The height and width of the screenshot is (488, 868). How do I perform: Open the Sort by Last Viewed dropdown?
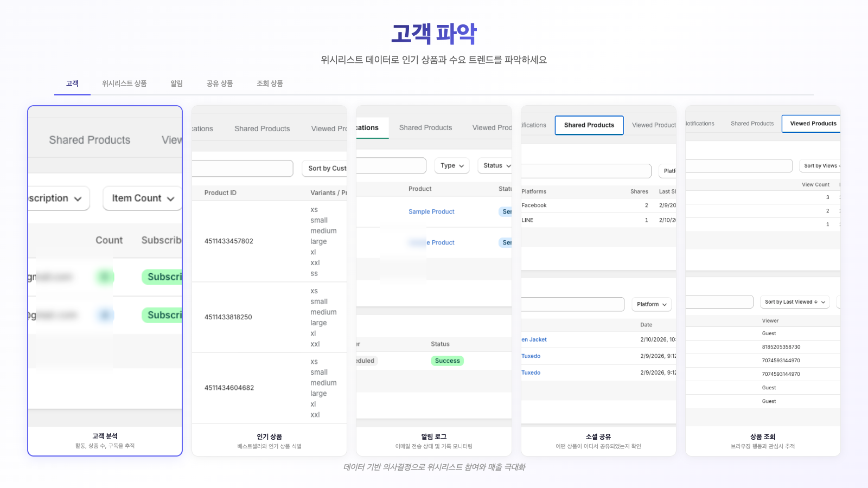click(794, 302)
